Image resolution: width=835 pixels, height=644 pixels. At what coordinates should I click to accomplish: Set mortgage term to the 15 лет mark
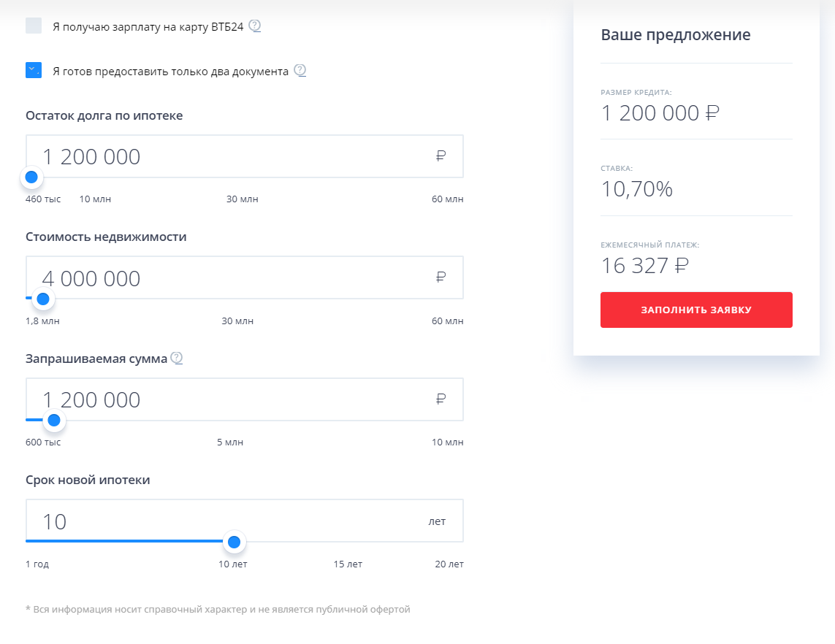(348, 564)
